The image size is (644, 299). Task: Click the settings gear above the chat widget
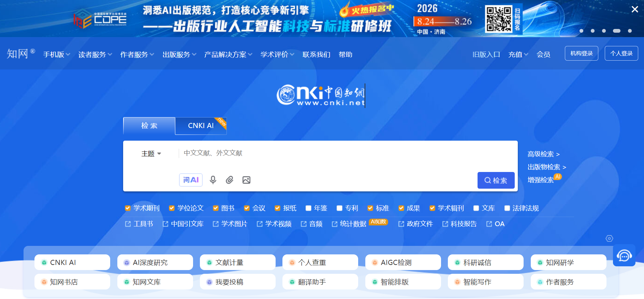609,238
